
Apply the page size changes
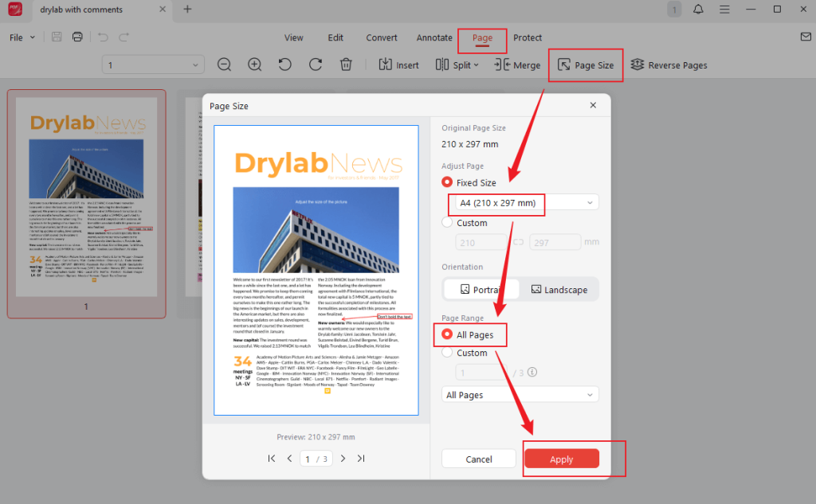(x=561, y=459)
